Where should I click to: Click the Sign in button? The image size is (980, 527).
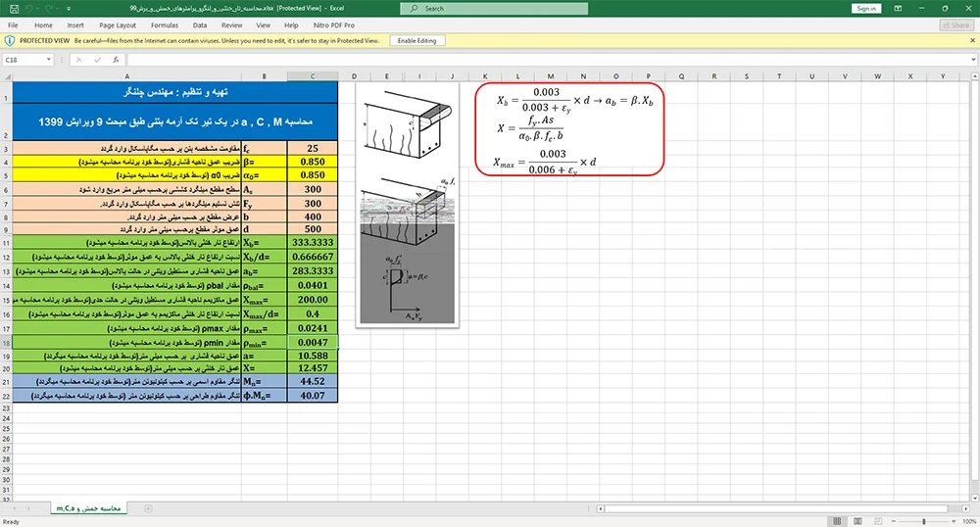tap(866, 8)
